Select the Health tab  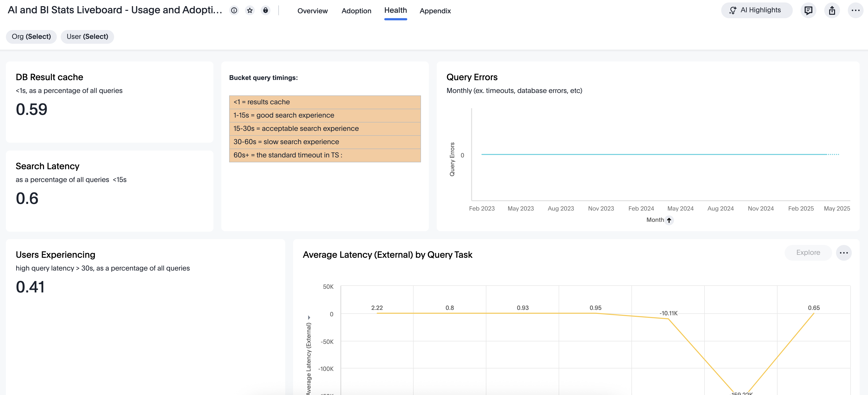click(396, 10)
